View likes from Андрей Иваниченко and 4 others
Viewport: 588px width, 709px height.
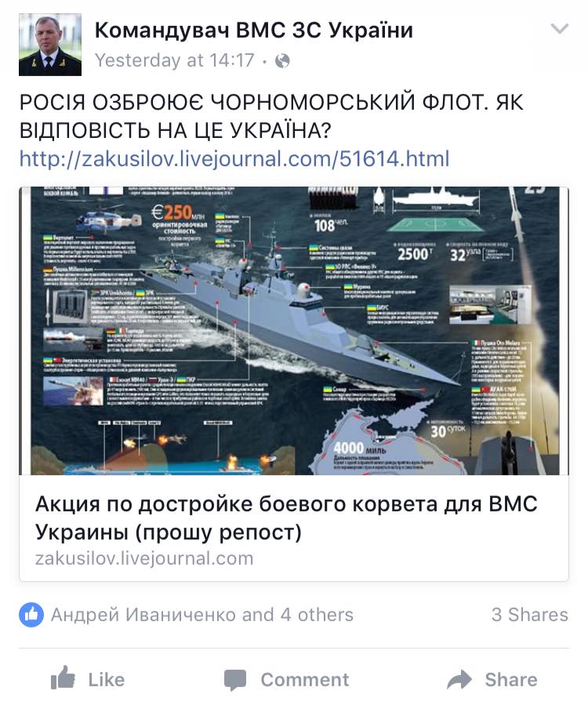(202, 615)
